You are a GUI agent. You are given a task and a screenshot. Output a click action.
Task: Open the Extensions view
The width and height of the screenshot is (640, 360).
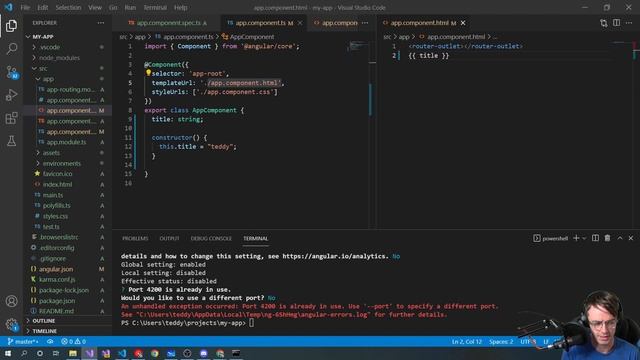tap(11, 118)
